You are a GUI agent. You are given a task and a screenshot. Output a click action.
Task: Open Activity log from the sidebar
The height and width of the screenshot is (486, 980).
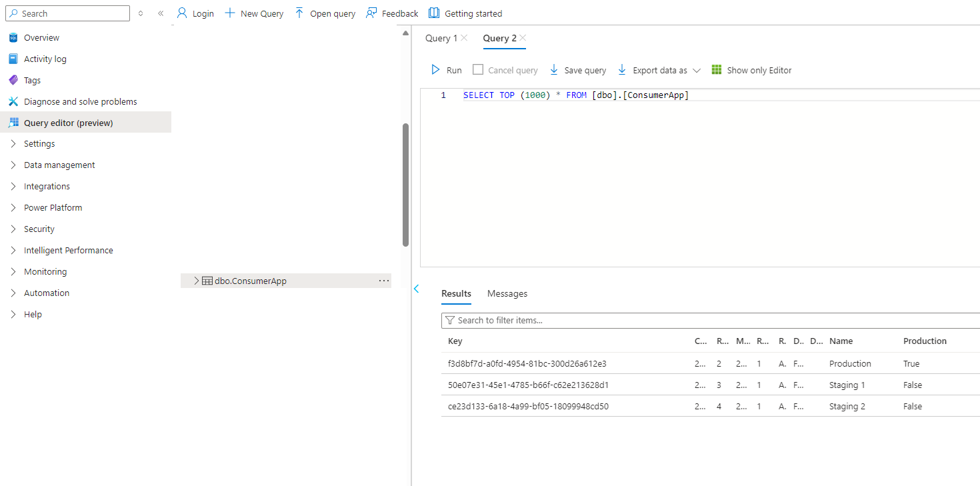click(45, 59)
